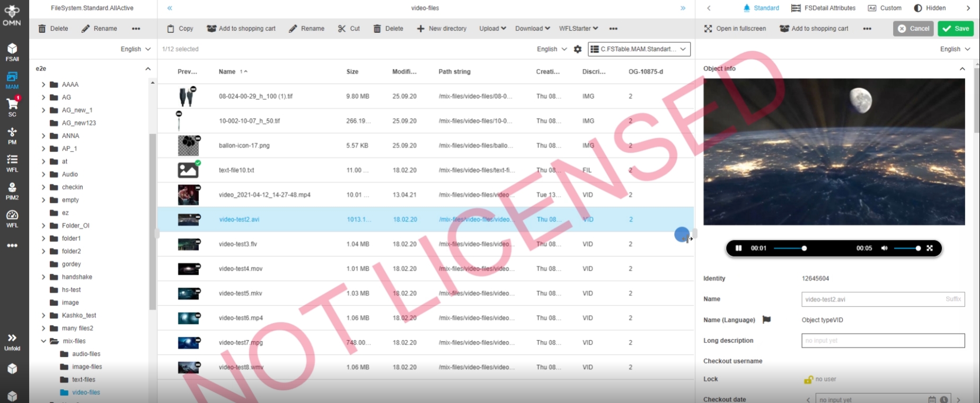The height and width of the screenshot is (403, 980).
Task: Sort the table by Size column
Action: [352, 71]
